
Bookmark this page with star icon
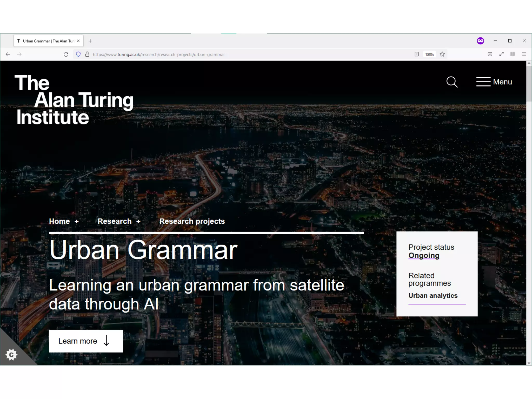442,54
